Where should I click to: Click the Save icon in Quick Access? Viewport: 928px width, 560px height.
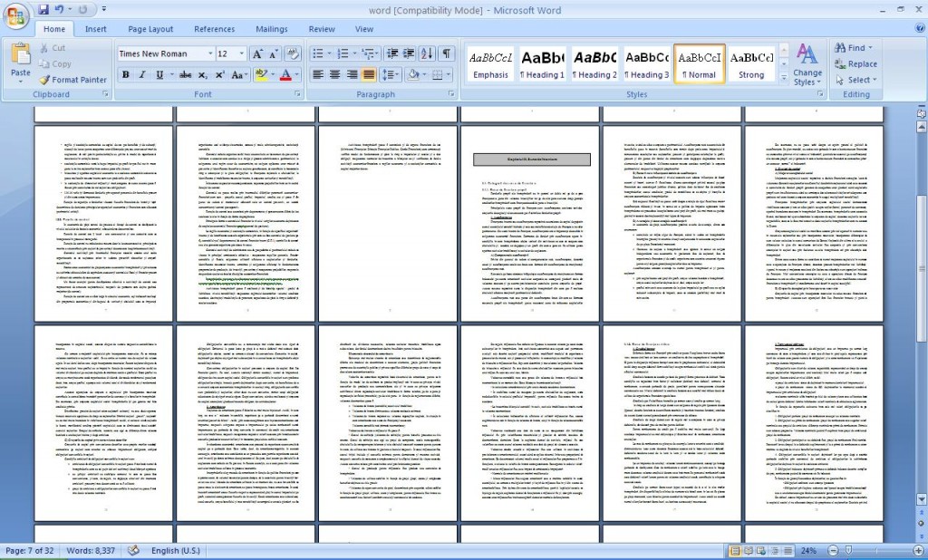(43, 10)
